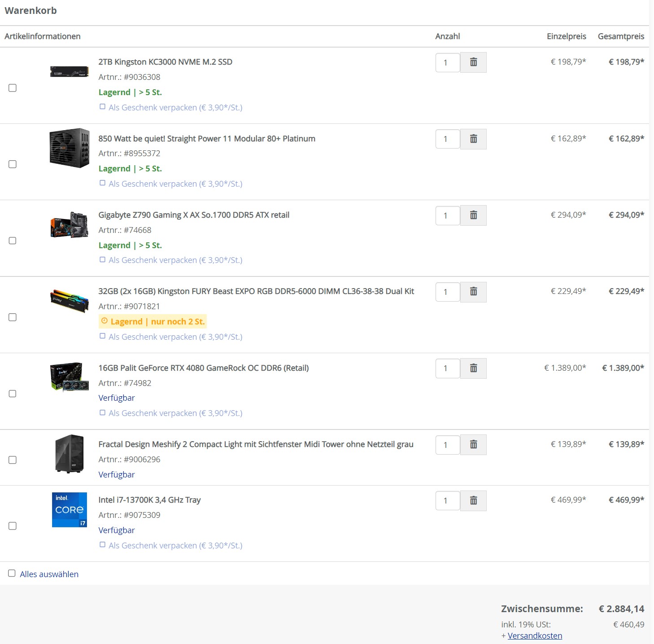Click article number #9036308
The height and width of the screenshot is (644, 654).
(142, 77)
